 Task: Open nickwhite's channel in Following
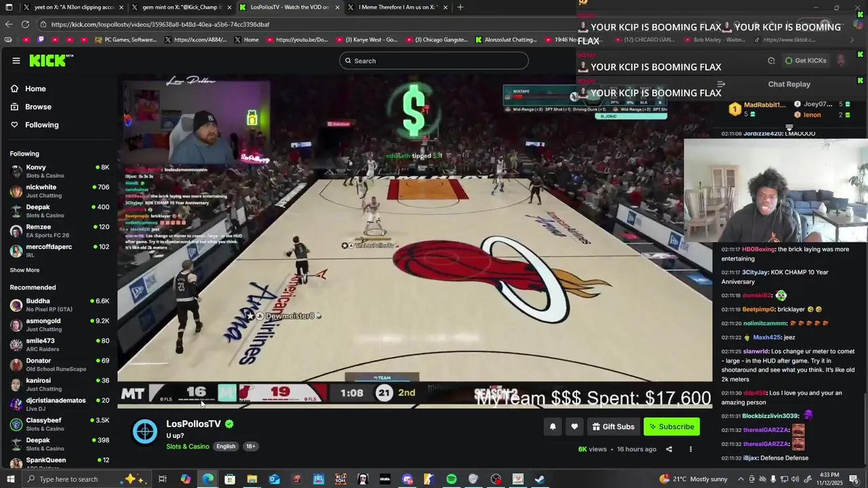click(x=60, y=191)
